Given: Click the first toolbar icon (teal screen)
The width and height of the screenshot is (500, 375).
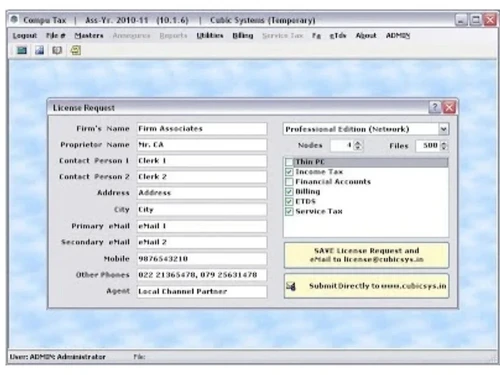Looking at the screenshot, I should 22,51.
